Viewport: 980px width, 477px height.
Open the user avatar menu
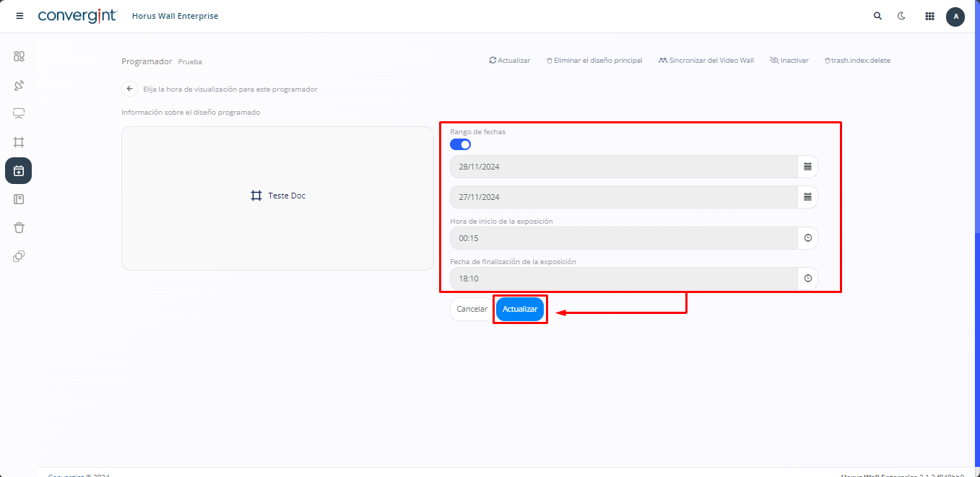click(x=955, y=16)
